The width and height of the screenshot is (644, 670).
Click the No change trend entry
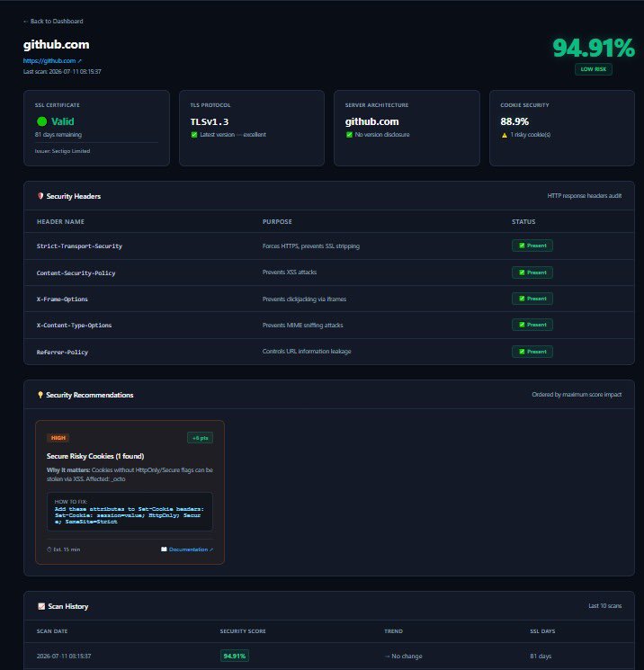(x=404, y=657)
